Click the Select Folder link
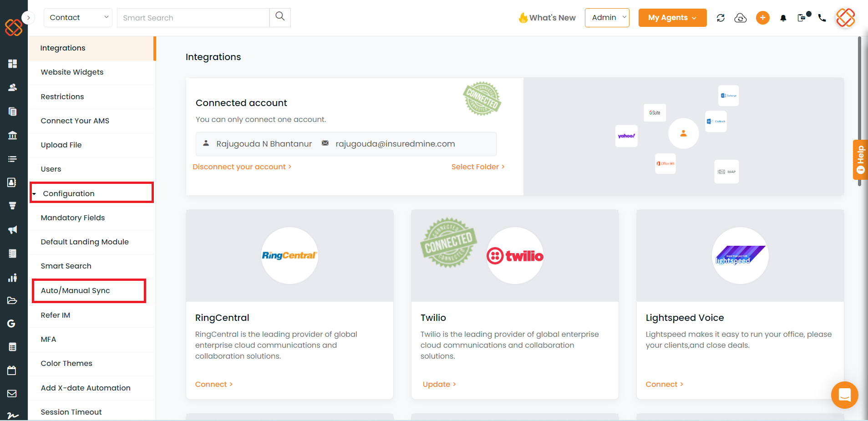 point(478,167)
